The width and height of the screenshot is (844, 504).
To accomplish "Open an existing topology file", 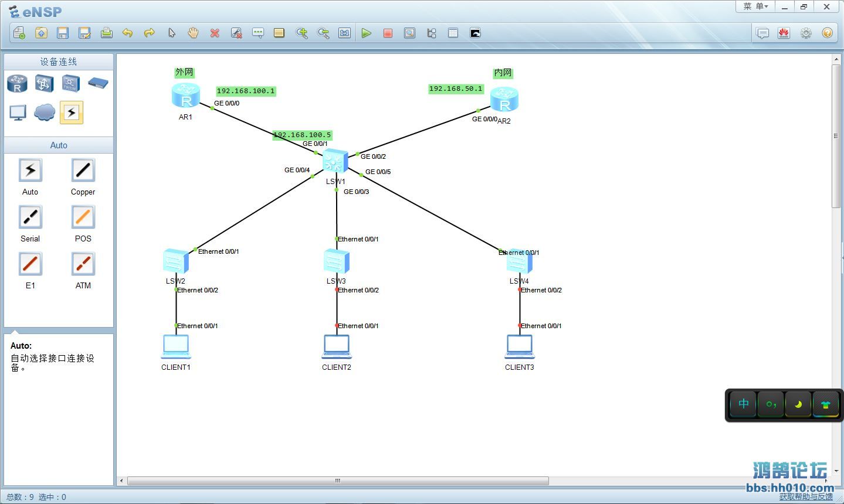I will click(x=41, y=33).
